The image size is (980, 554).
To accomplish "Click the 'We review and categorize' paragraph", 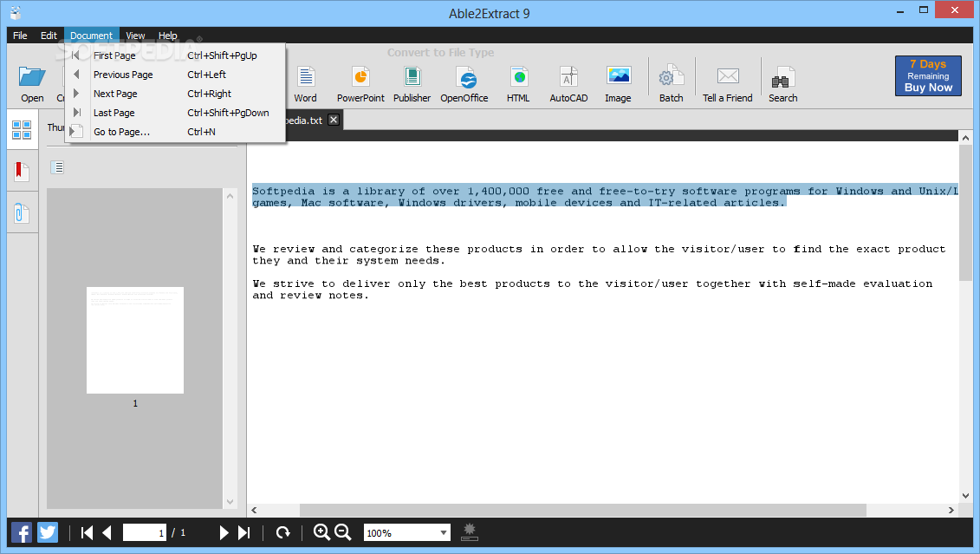I will (599, 255).
